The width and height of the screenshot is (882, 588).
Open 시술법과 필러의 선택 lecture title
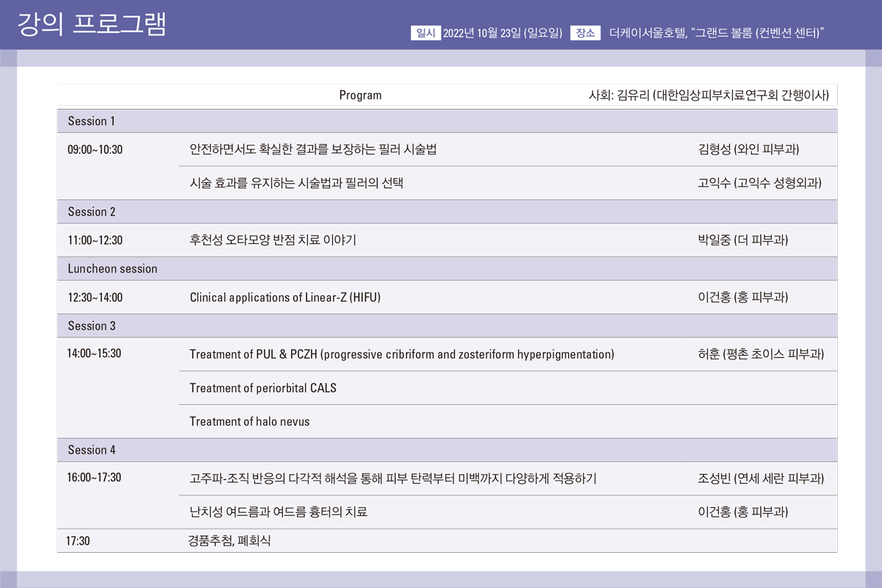pyautogui.click(x=296, y=184)
